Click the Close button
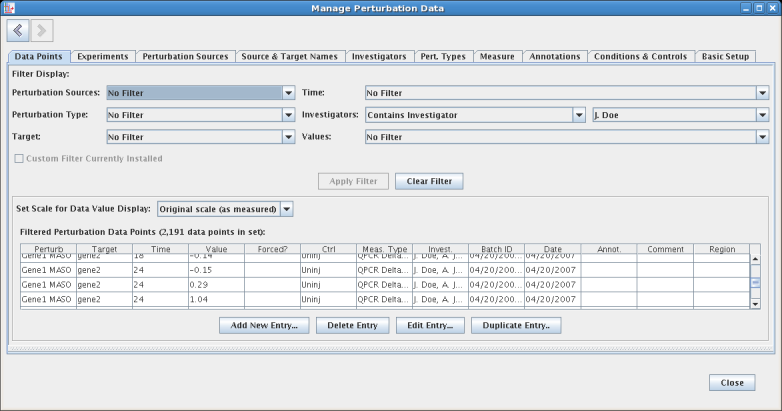The image size is (782, 411). point(731,383)
